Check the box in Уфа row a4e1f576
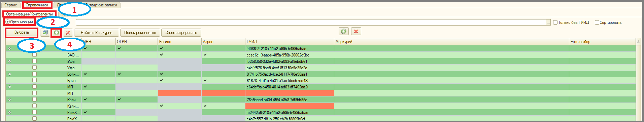Viewport: 644px width, 122px height. pos(34,68)
